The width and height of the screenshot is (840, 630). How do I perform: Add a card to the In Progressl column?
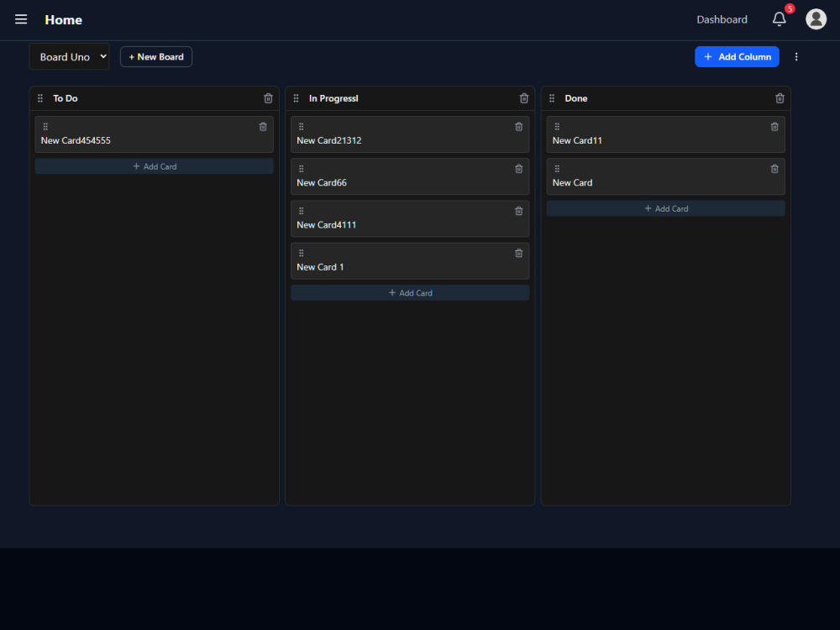(410, 292)
